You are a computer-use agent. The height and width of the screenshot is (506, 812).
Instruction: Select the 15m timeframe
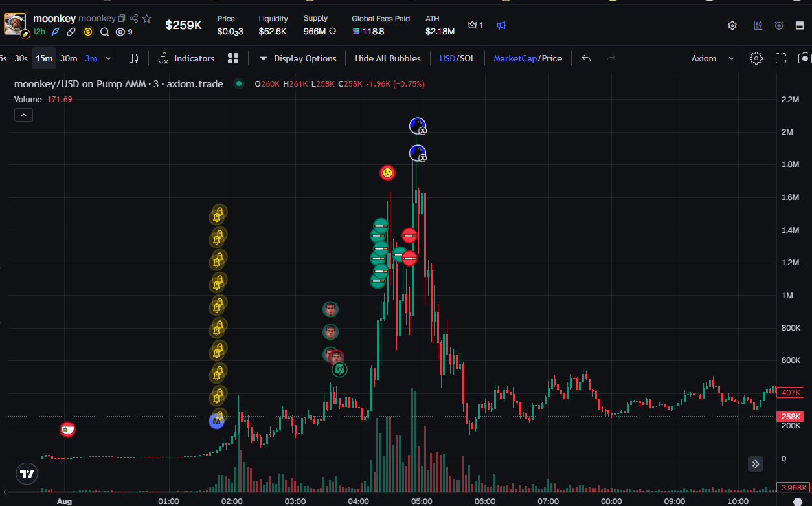coord(44,58)
